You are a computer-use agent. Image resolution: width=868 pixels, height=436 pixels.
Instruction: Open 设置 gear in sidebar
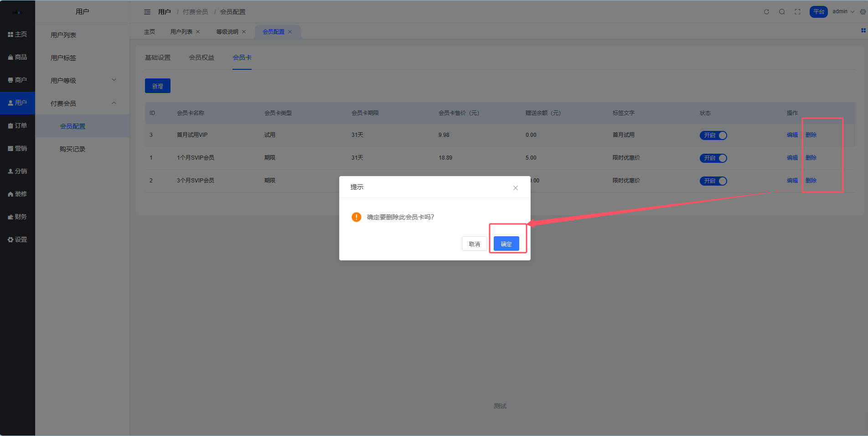[x=17, y=239]
